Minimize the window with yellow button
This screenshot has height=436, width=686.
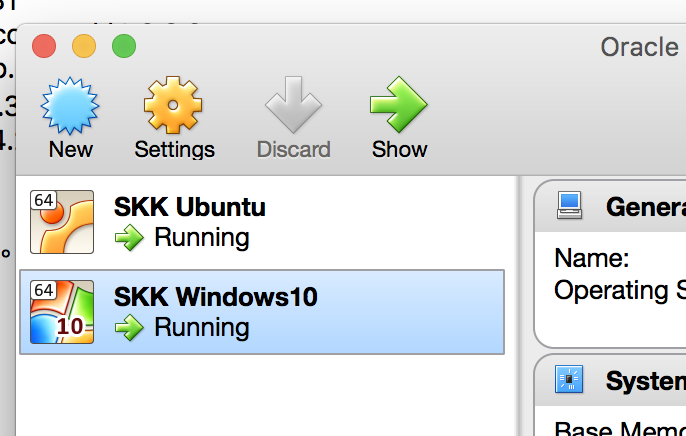[x=84, y=46]
